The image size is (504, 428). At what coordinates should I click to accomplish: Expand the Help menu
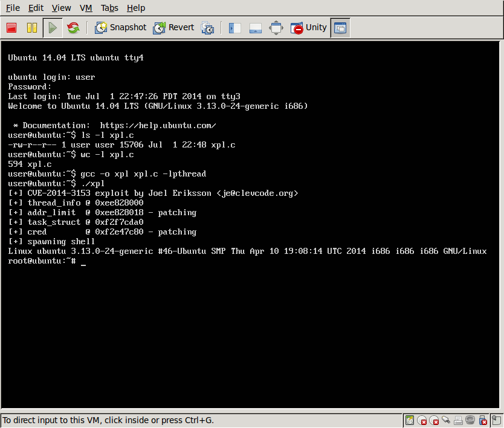coord(136,8)
